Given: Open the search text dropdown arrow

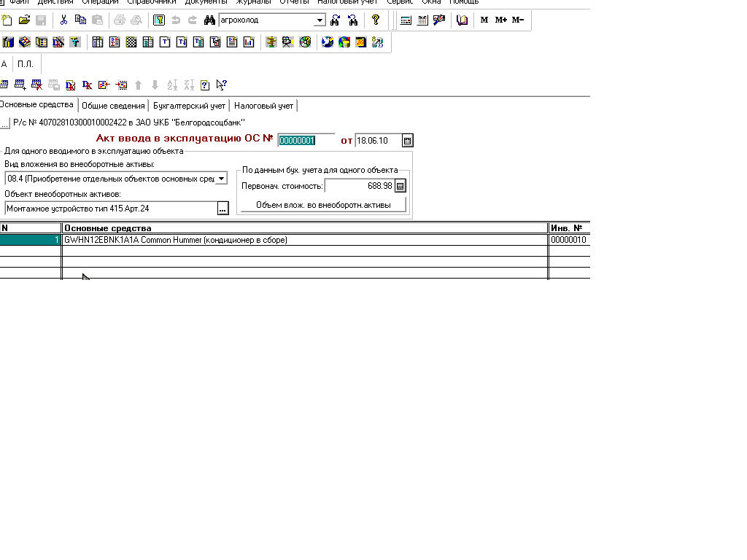Looking at the screenshot, I should [320, 20].
